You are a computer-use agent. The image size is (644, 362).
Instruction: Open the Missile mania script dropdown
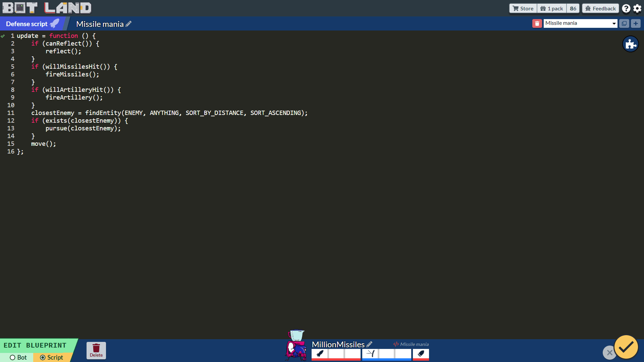[580, 23]
